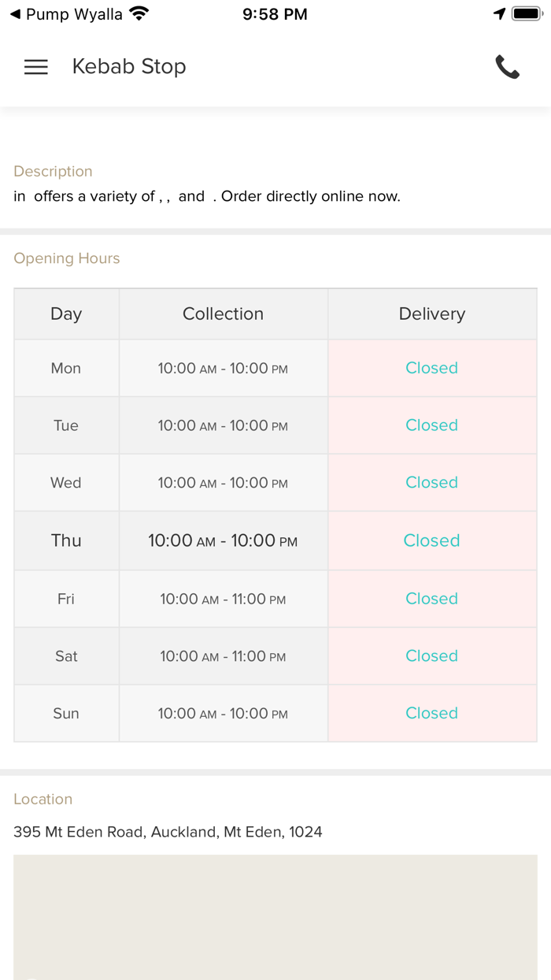Tap the back arrow to Pump Wyalla
The height and width of the screenshot is (980, 551).
(x=15, y=14)
